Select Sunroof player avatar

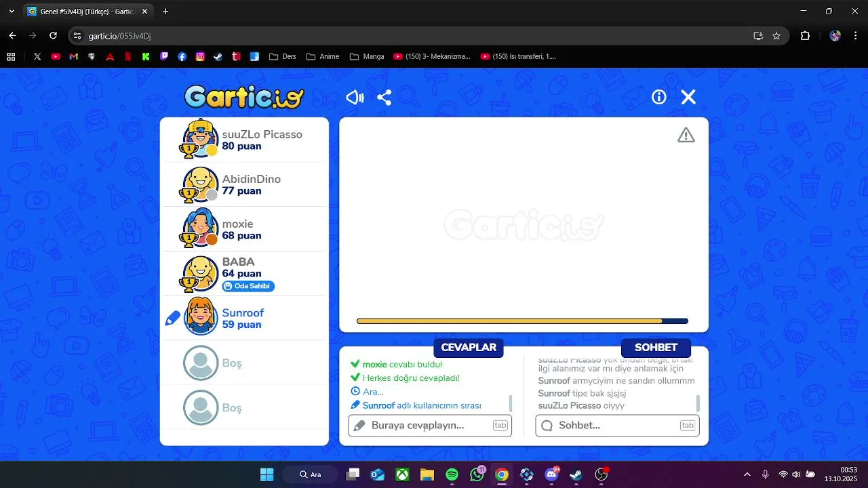point(201,317)
